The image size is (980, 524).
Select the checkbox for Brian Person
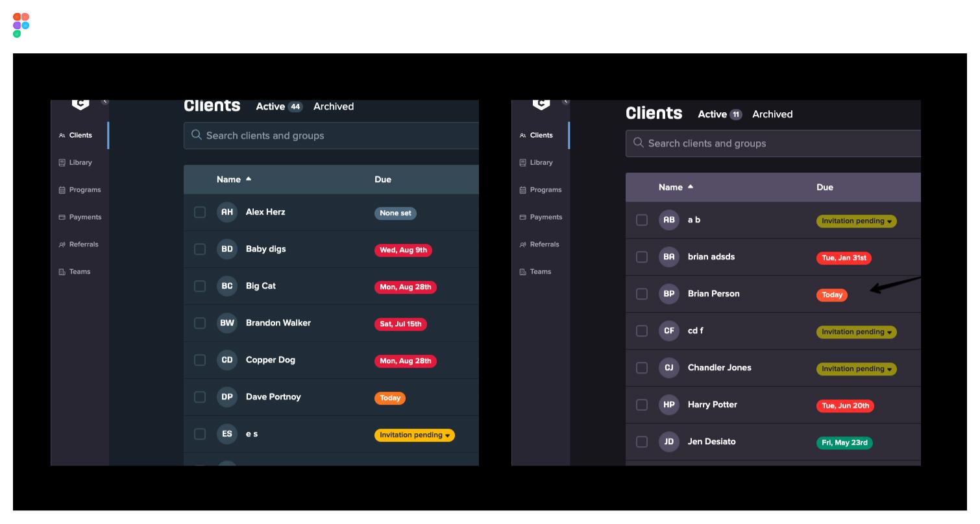click(642, 294)
